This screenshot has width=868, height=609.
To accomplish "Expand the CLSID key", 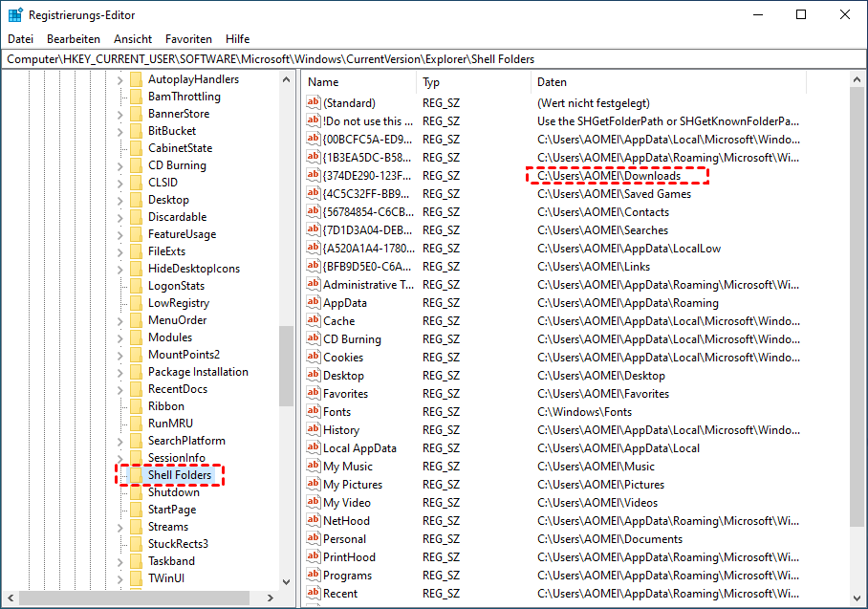I will [x=119, y=184].
